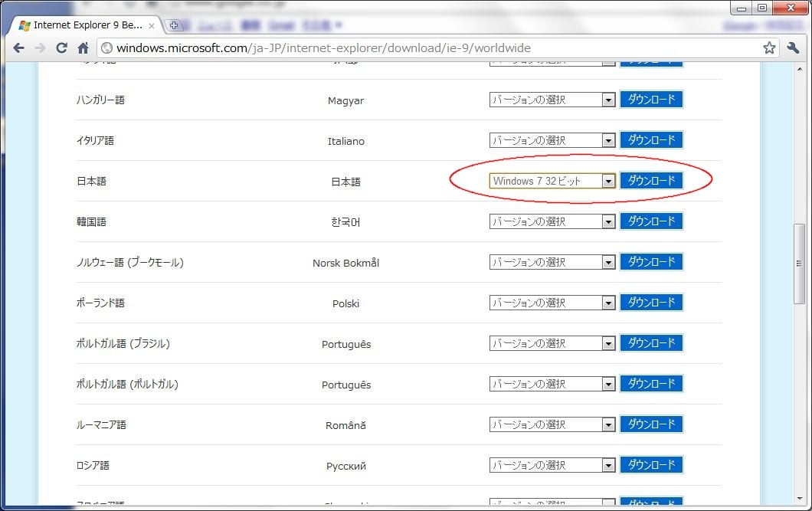This screenshot has width=812, height=511.
Task: Open the Chrome wrench settings menu
Action: point(794,48)
